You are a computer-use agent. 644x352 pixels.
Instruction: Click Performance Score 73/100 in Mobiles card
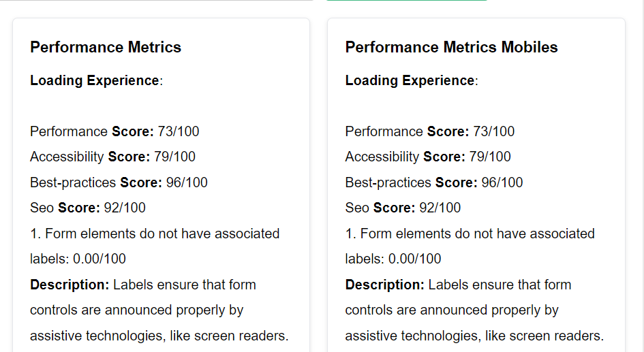[x=430, y=131]
